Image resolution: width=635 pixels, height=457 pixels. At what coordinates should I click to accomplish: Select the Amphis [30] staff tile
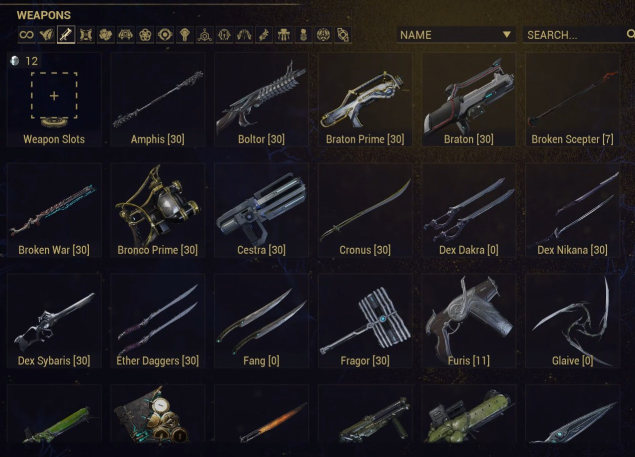click(158, 99)
